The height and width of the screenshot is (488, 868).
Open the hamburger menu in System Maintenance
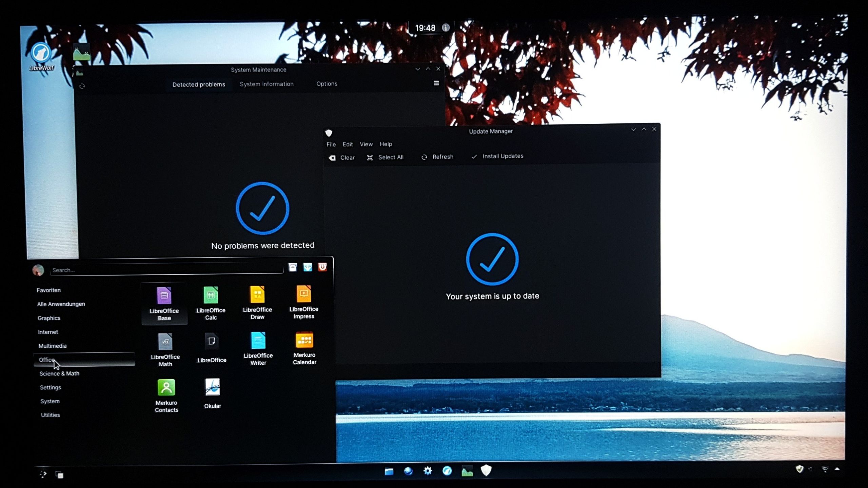(436, 83)
